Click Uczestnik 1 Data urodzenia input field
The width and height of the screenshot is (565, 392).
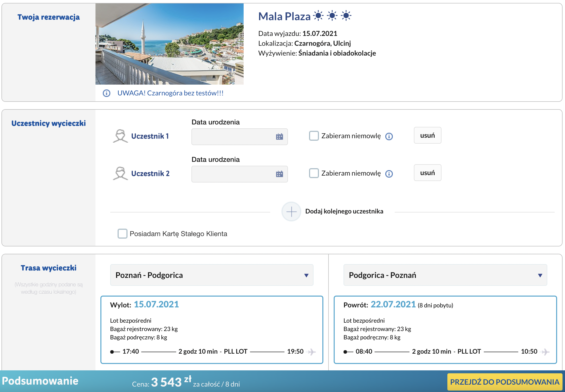point(233,137)
